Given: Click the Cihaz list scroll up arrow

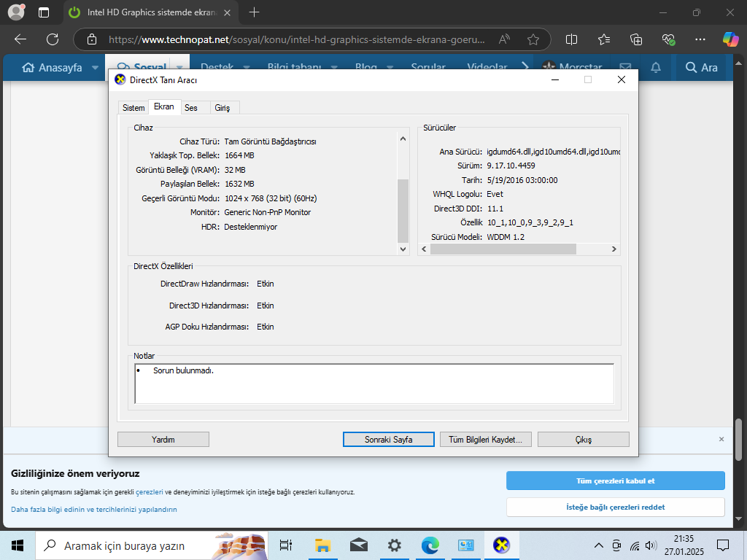Looking at the screenshot, I should pyautogui.click(x=403, y=139).
